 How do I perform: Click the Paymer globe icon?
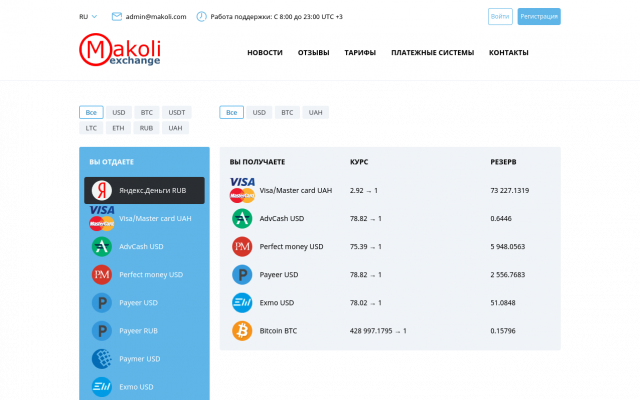tap(102, 359)
